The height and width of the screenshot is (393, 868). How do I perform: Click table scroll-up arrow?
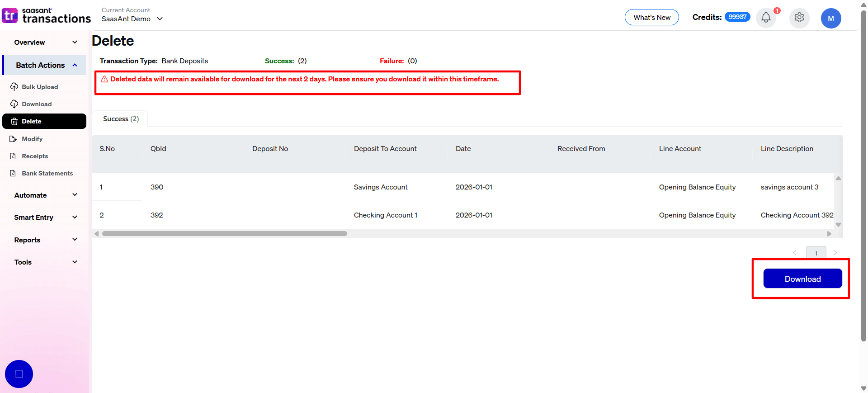click(x=838, y=178)
